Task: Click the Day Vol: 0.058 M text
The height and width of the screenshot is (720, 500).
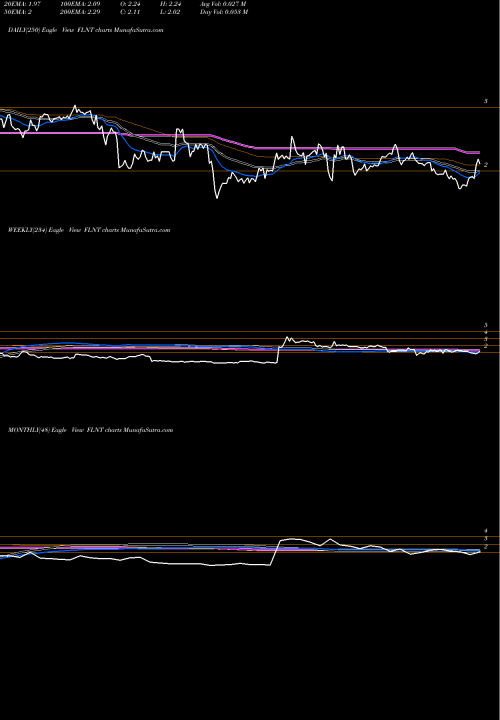Action: pyautogui.click(x=224, y=12)
